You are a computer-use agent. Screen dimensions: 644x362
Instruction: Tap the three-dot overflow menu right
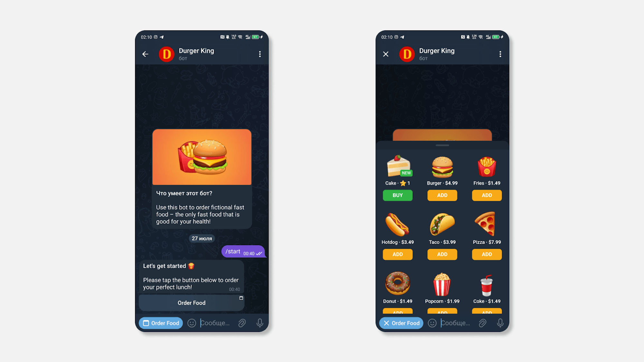tap(500, 54)
